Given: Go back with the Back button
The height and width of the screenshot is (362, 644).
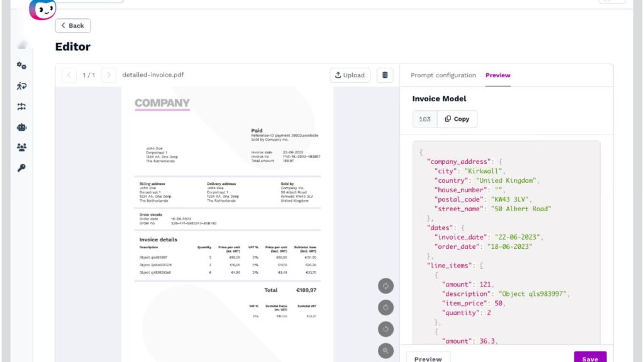Looking at the screenshot, I should (x=73, y=25).
